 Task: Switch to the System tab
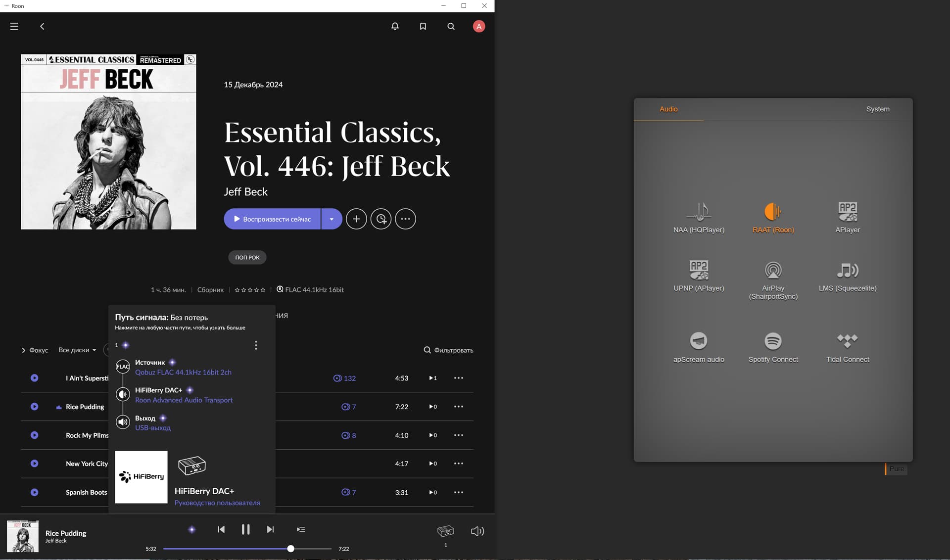tap(877, 109)
